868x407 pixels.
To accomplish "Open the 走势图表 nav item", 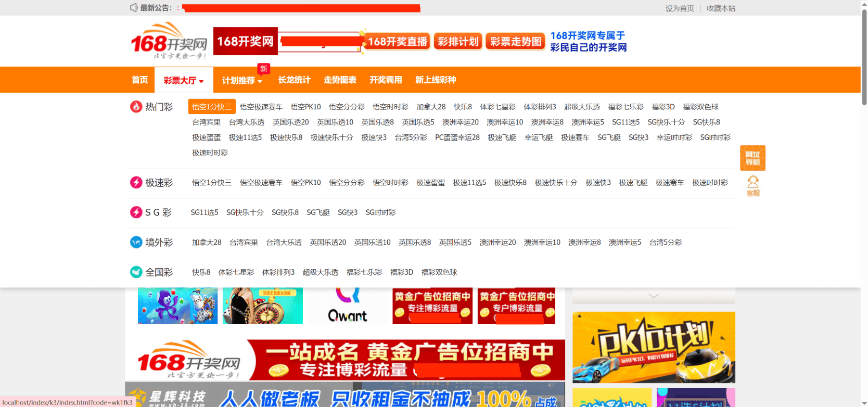I will [340, 80].
